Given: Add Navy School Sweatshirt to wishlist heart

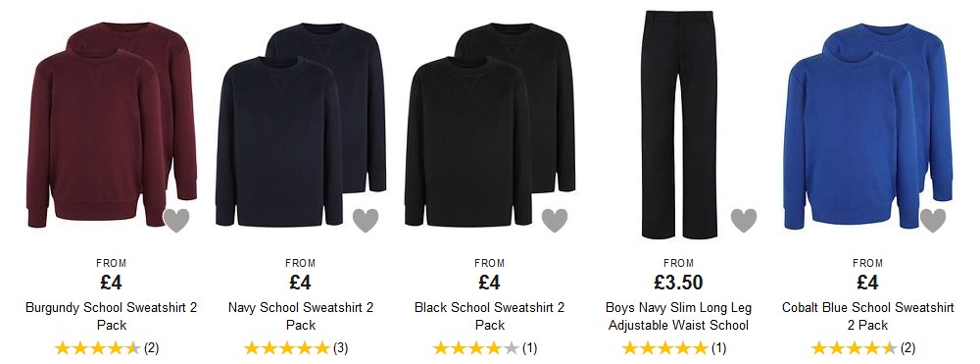Looking at the screenshot, I should point(366,220).
